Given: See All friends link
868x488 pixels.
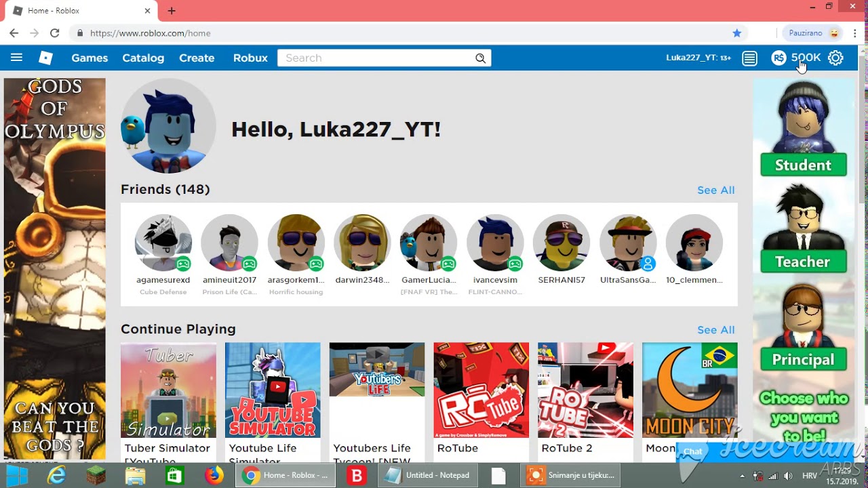Looking at the screenshot, I should pos(715,190).
